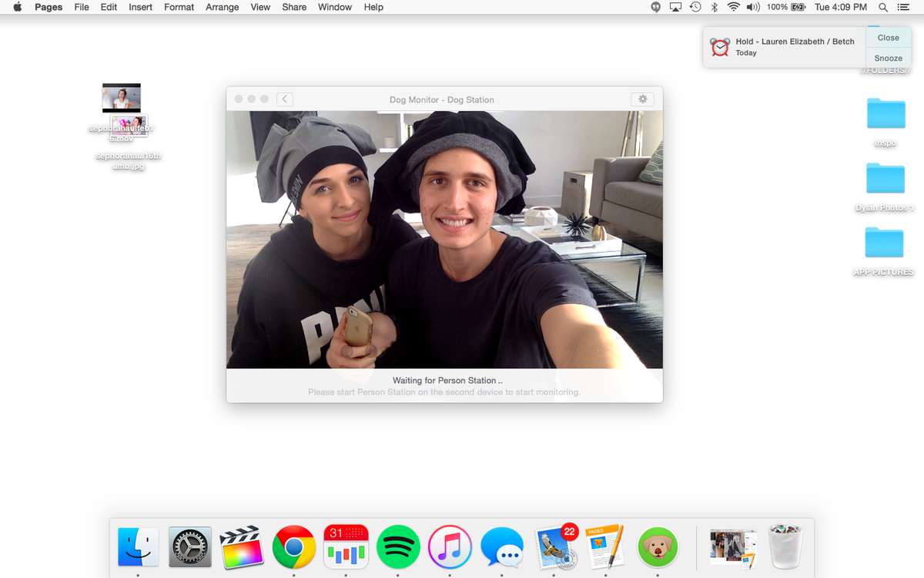Open the Format menu
The image size is (924, 578).
(x=179, y=7)
